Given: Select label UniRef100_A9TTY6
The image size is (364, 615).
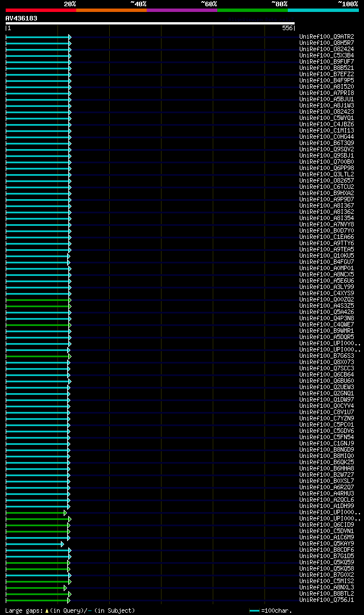Looking at the screenshot, I should [326, 243].
